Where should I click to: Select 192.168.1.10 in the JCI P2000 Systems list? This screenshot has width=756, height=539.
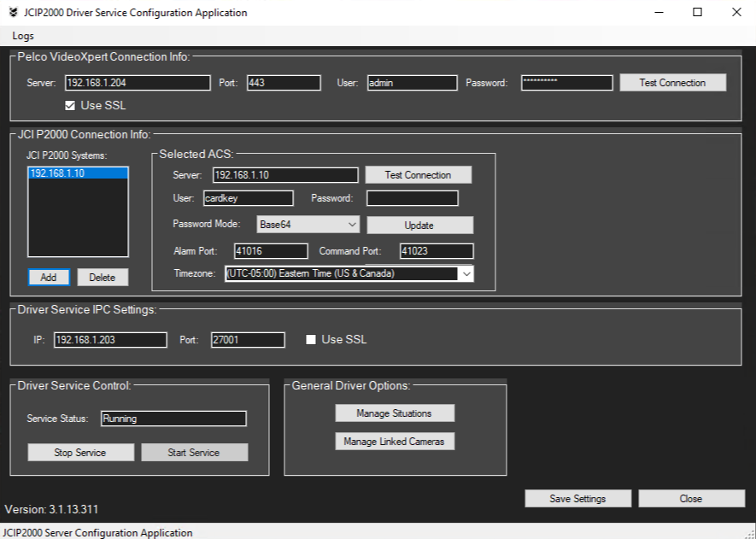77,173
